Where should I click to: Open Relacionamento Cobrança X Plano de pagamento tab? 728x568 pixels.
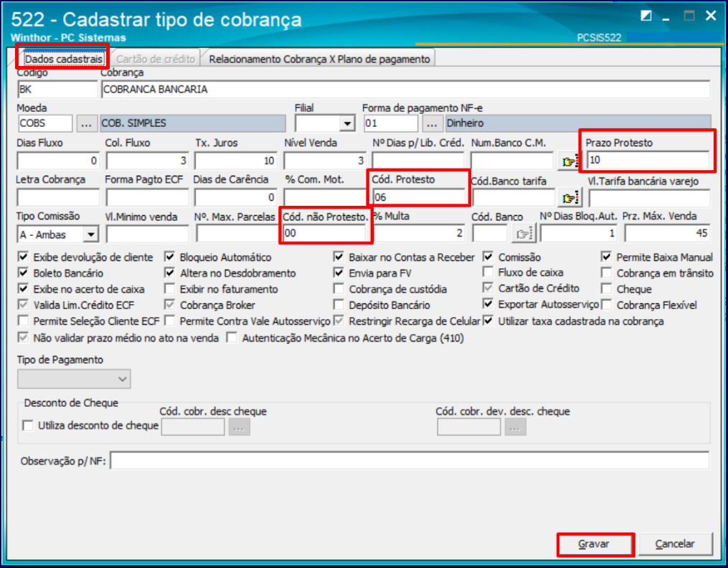[319, 59]
